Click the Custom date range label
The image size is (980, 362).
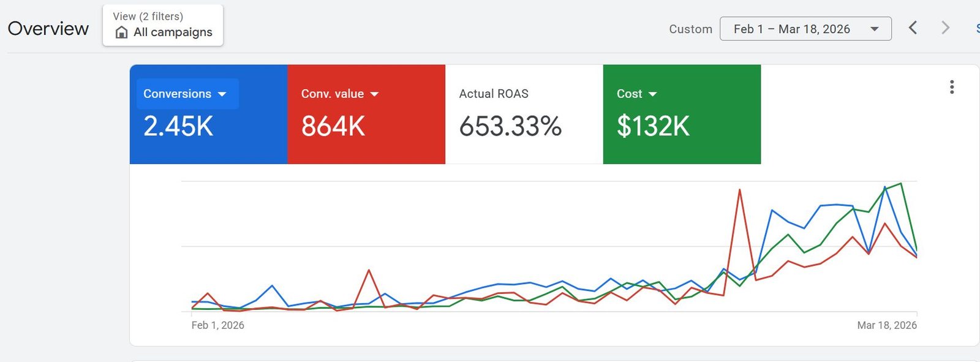690,29
